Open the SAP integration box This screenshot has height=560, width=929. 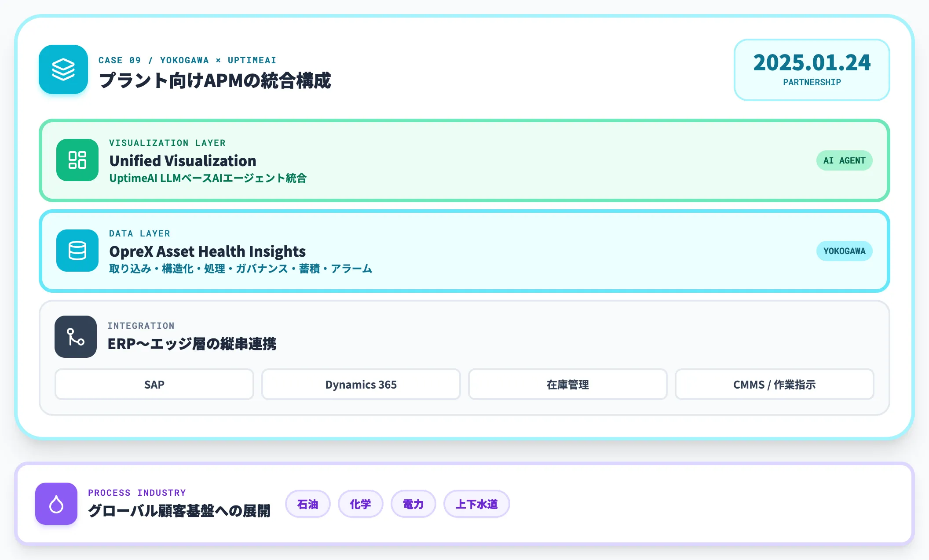click(154, 384)
